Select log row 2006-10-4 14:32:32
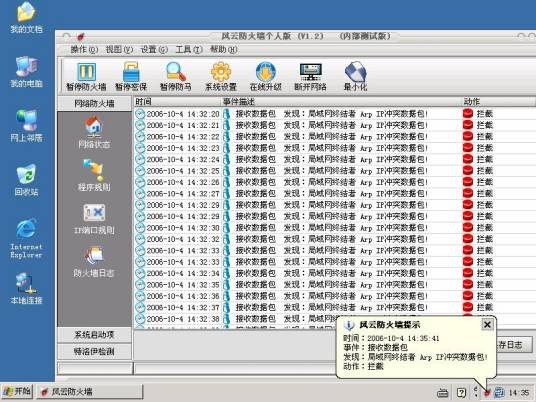This screenshot has height=402, width=536. point(334,239)
